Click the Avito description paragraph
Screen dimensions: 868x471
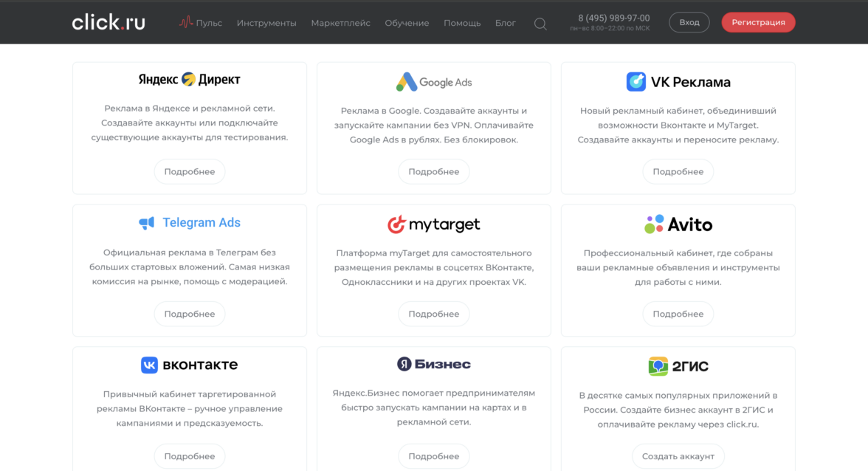point(678,267)
